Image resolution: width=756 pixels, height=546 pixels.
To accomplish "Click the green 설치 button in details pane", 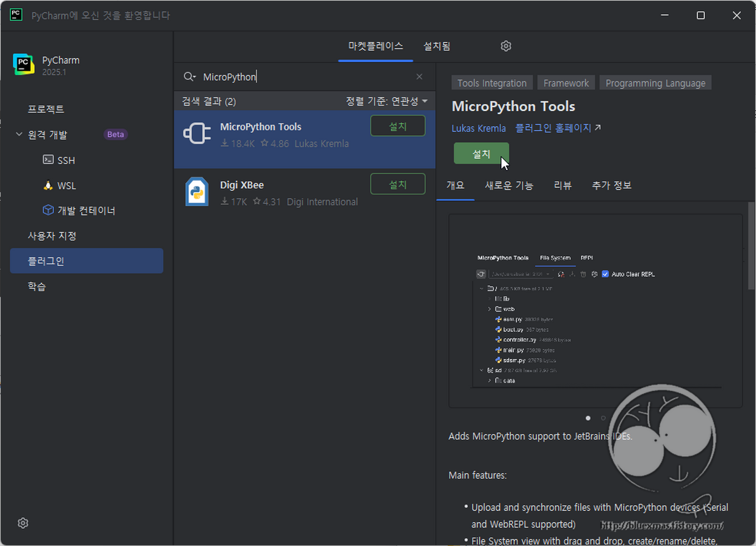I will tap(481, 153).
